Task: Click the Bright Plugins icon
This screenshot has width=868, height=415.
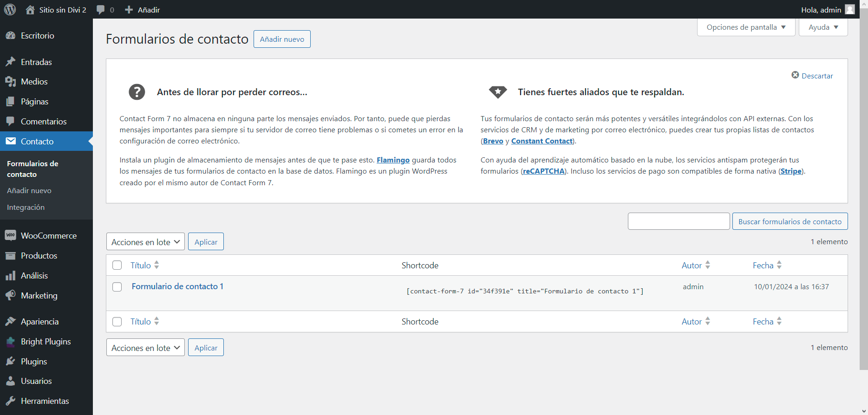Action: (10, 342)
